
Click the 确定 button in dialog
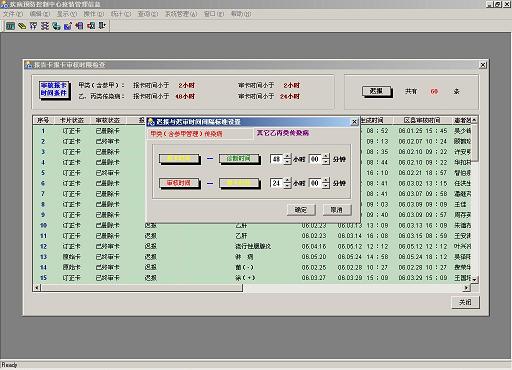tap(300, 210)
